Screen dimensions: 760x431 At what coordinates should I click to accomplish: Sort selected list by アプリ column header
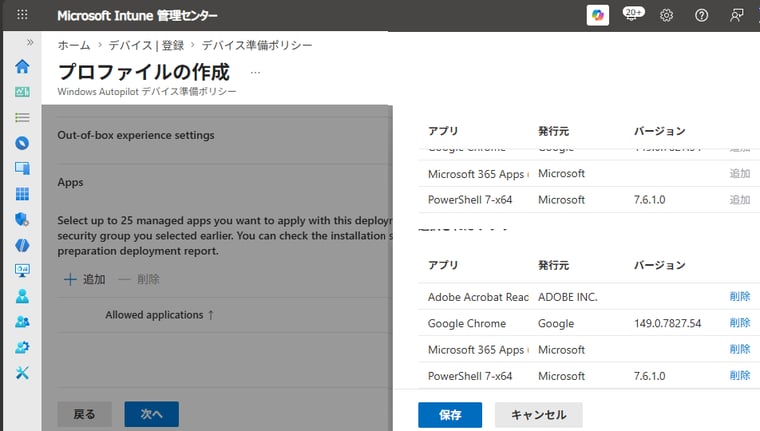point(443,265)
